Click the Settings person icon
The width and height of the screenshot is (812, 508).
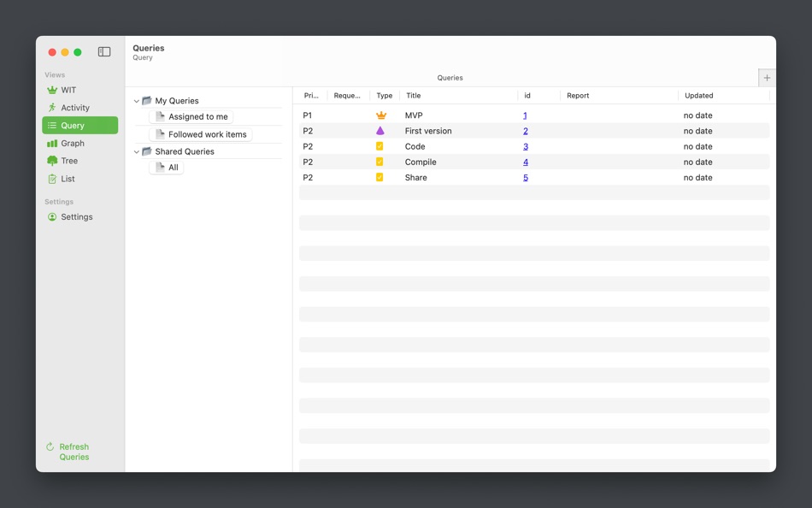point(52,216)
